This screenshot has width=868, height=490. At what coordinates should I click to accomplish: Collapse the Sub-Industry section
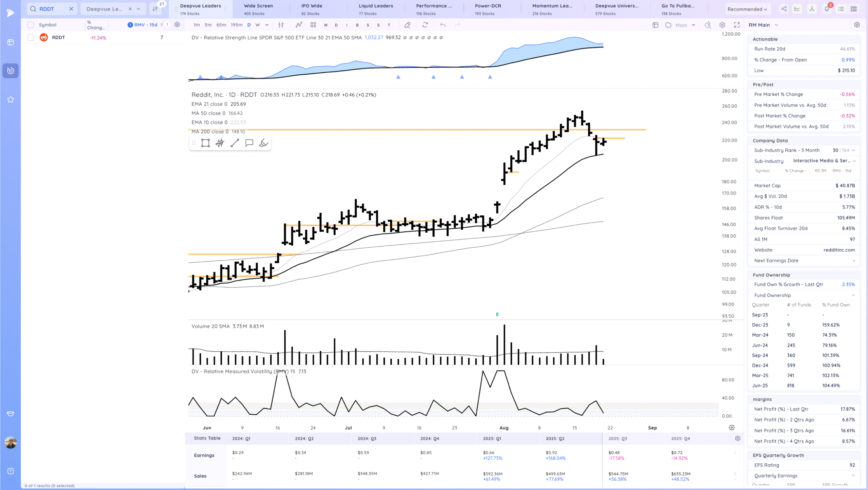point(854,161)
